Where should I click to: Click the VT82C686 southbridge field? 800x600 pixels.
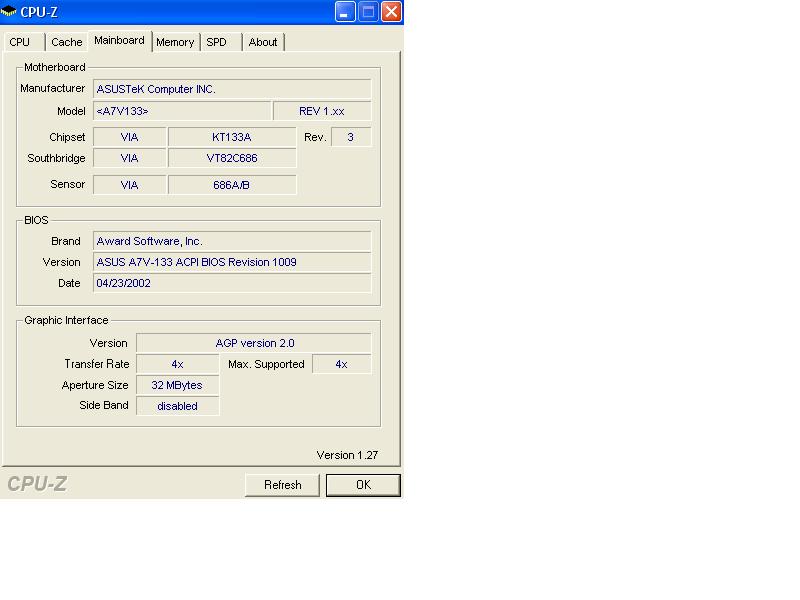tap(232, 158)
